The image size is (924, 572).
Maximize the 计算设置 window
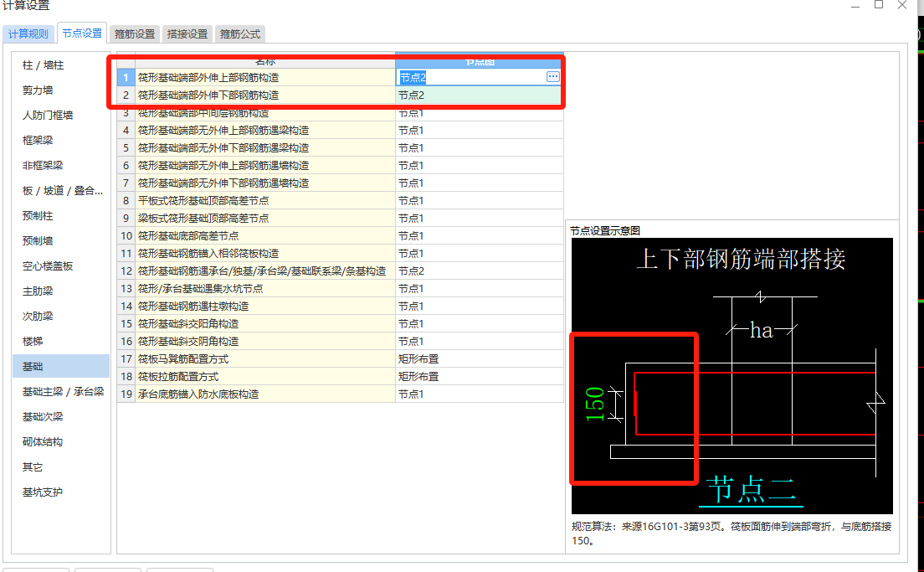(x=879, y=5)
